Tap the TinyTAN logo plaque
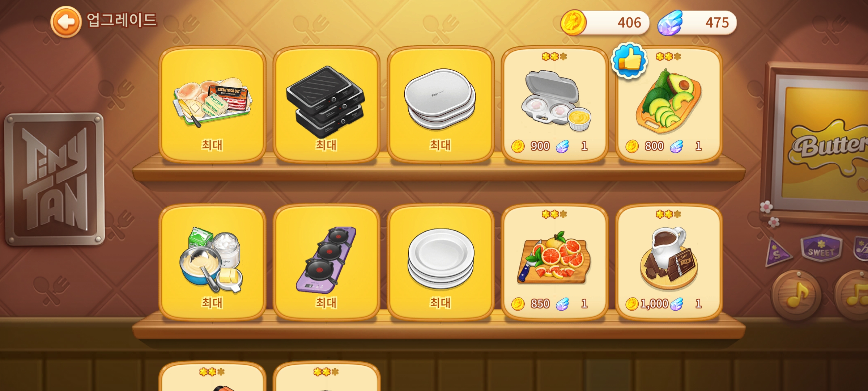Viewport: 868px width, 391px height. [54, 179]
